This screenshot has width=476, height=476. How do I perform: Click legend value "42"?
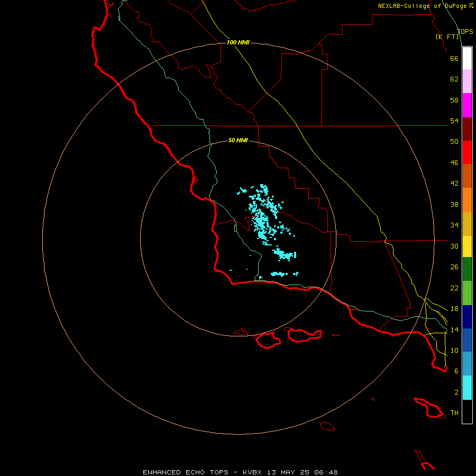454,184
